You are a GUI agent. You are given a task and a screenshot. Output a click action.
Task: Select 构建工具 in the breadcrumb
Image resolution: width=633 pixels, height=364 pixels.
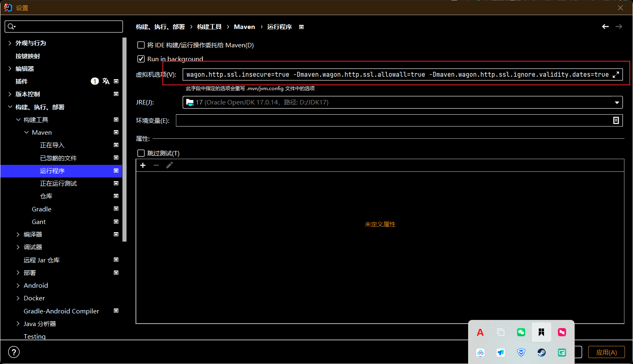tap(209, 27)
